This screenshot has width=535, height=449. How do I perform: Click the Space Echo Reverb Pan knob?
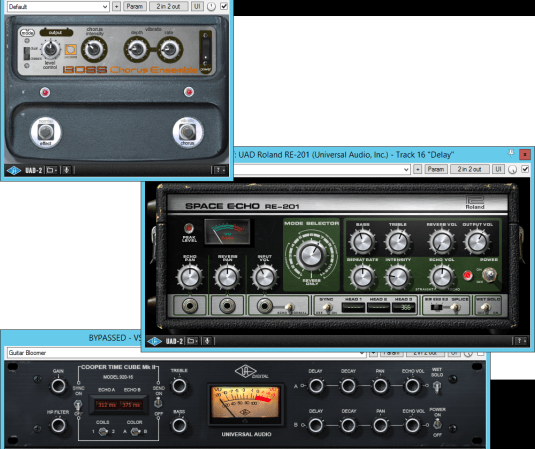pyautogui.click(x=227, y=277)
